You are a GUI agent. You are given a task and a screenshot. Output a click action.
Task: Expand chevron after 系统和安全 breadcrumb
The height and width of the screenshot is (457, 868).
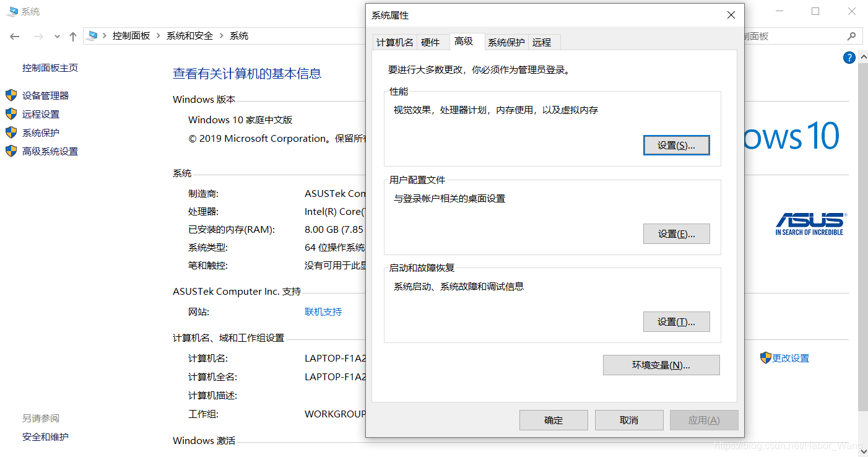point(222,36)
